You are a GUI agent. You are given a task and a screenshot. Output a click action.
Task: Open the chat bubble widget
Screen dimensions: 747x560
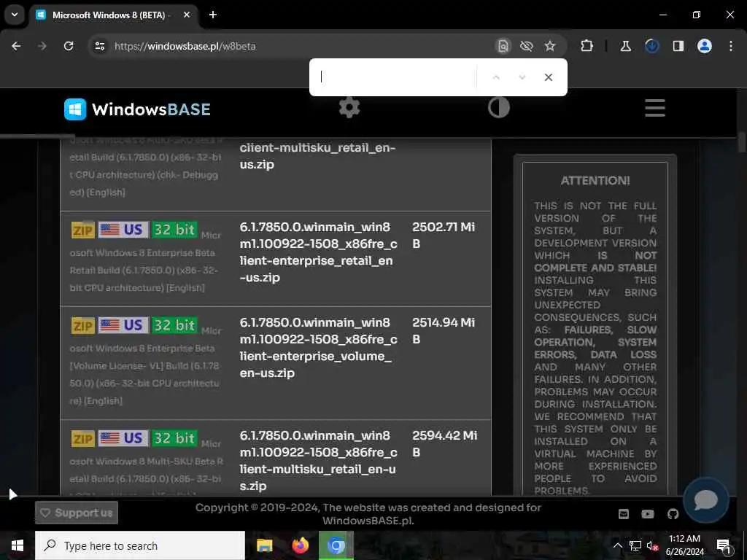(705, 499)
